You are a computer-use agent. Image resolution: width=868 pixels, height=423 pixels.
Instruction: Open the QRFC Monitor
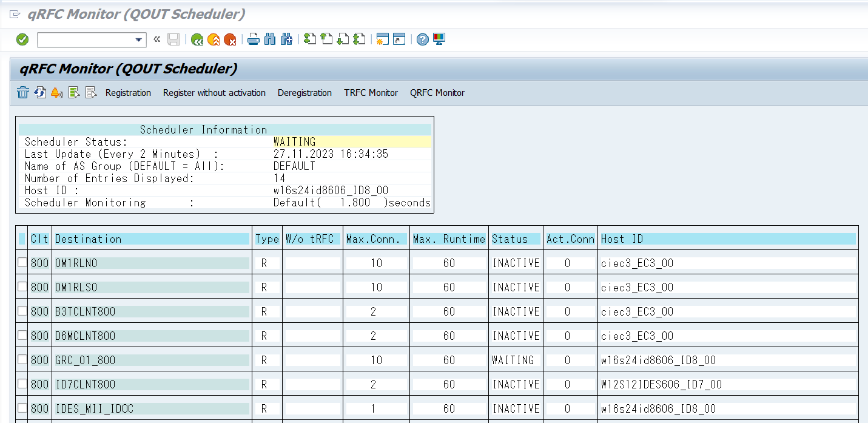click(437, 93)
